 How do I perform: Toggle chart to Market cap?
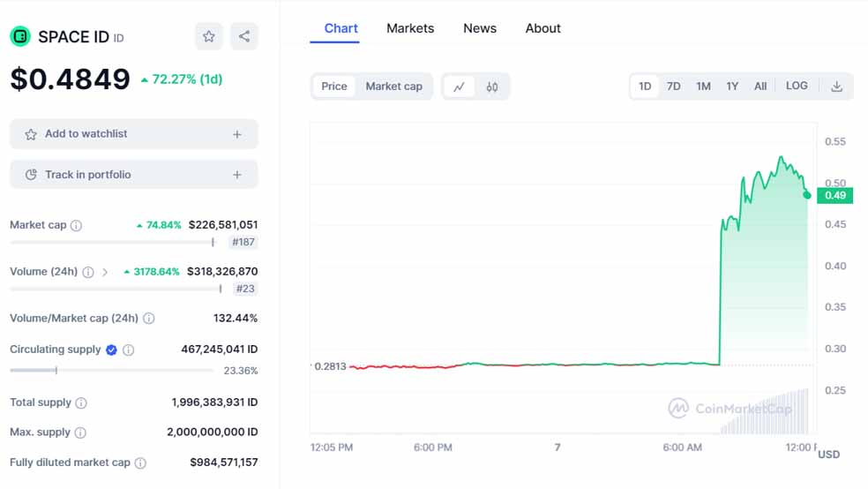(393, 87)
